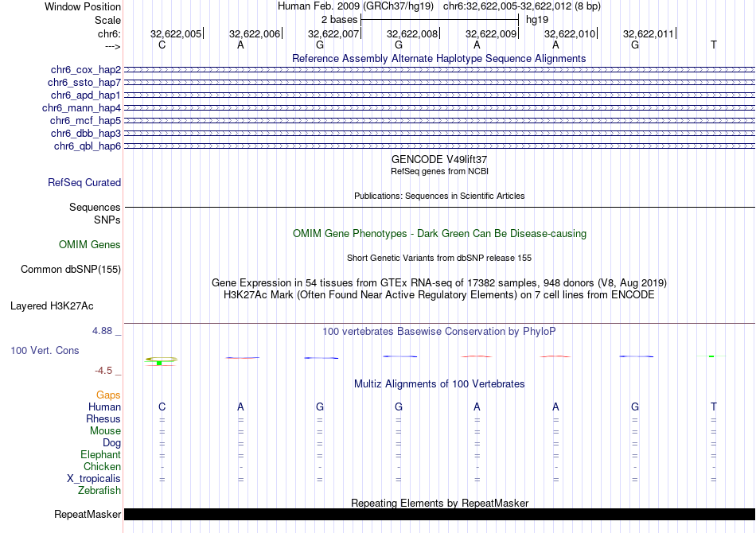Open the Layered H3K27Ac track label
The height and width of the screenshot is (533, 756).
(52, 306)
